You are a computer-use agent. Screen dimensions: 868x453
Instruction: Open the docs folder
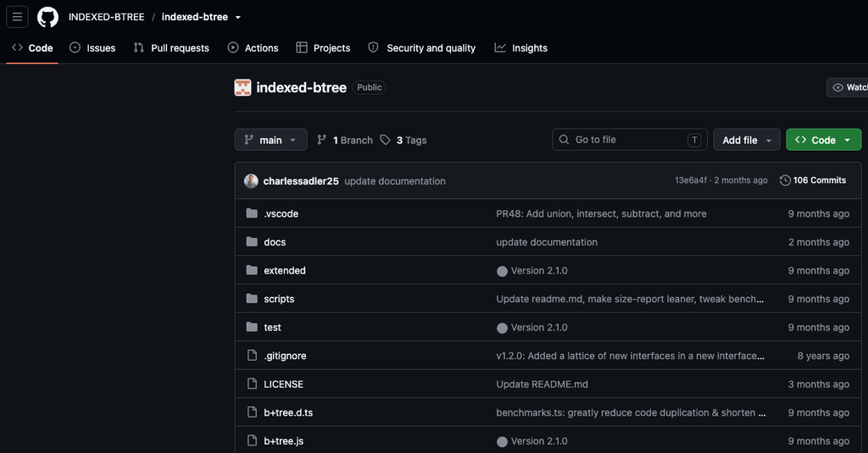(x=275, y=241)
